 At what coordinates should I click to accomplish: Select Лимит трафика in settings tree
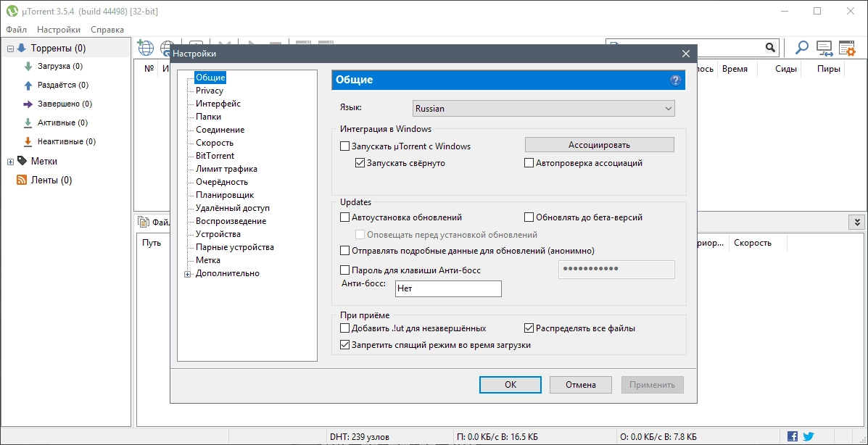[x=226, y=169]
